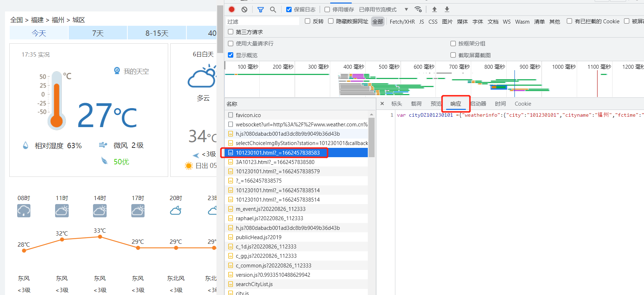Open 福州 breadcrumb link
The height and width of the screenshot is (295, 644).
[x=58, y=20]
